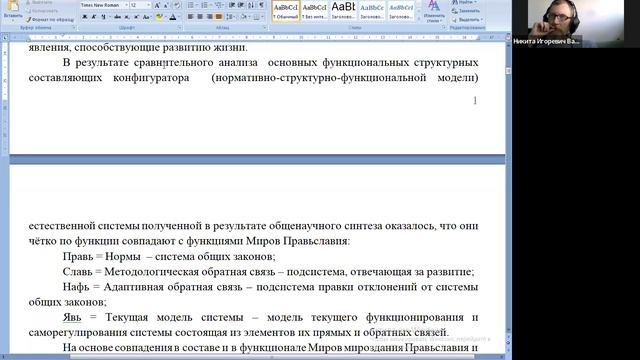Screen dimensions: 640x360
Task: Open the font color dropdown arrow
Action: click(179, 17)
